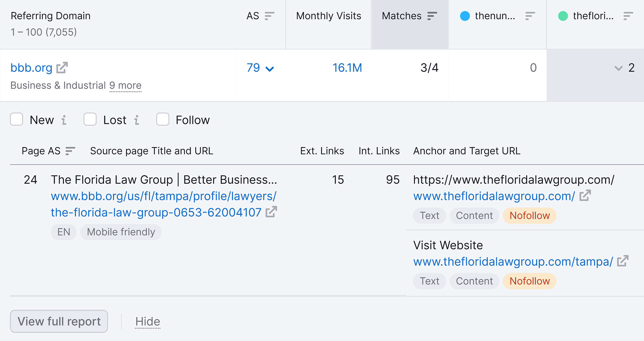Click the 16.1M monthly visits value

click(347, 68)
